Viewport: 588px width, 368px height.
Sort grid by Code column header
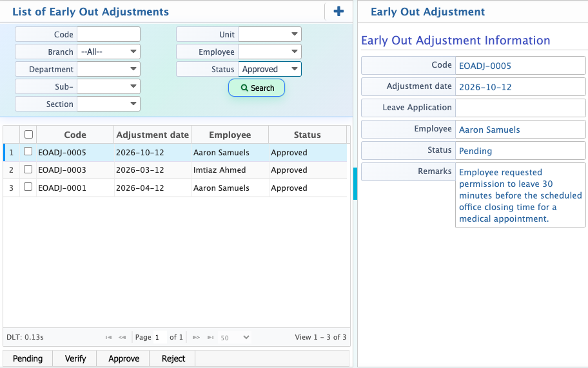click(75, 135)
